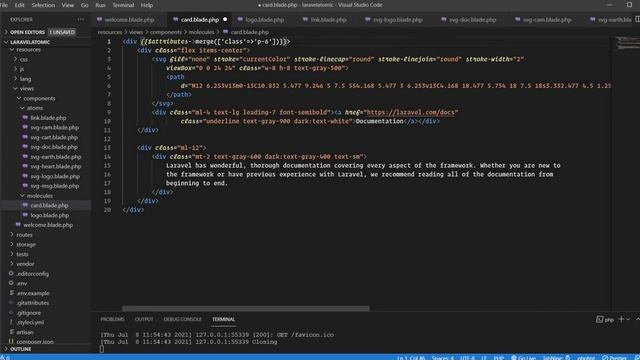Click the Ln 1, Col 46 cursor position

click(411, 358)
